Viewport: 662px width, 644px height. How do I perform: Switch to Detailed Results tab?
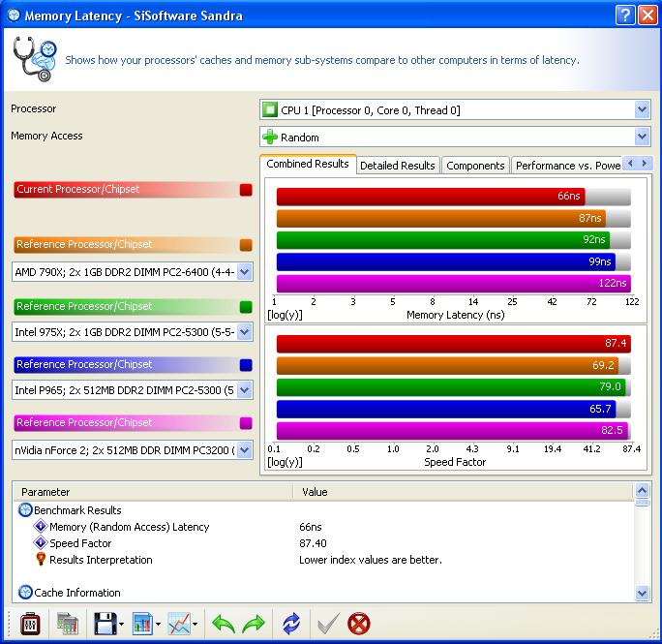pyautogui.click(x=397, y=166)
